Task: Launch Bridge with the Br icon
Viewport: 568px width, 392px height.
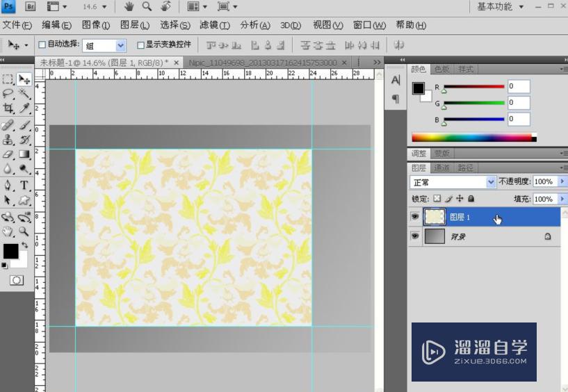Action: pyautogui.click(x=31, y=6)
